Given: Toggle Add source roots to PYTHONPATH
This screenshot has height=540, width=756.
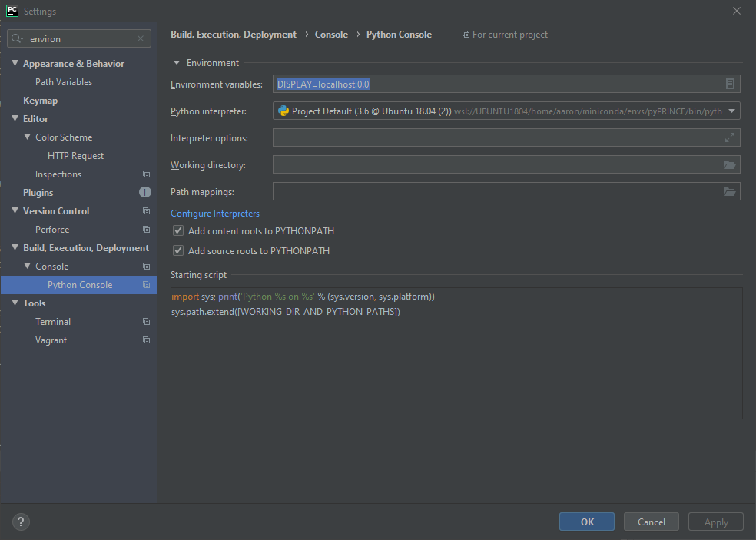Looking at the screenshot, I should pyautogui.click(x=178, y=250).
